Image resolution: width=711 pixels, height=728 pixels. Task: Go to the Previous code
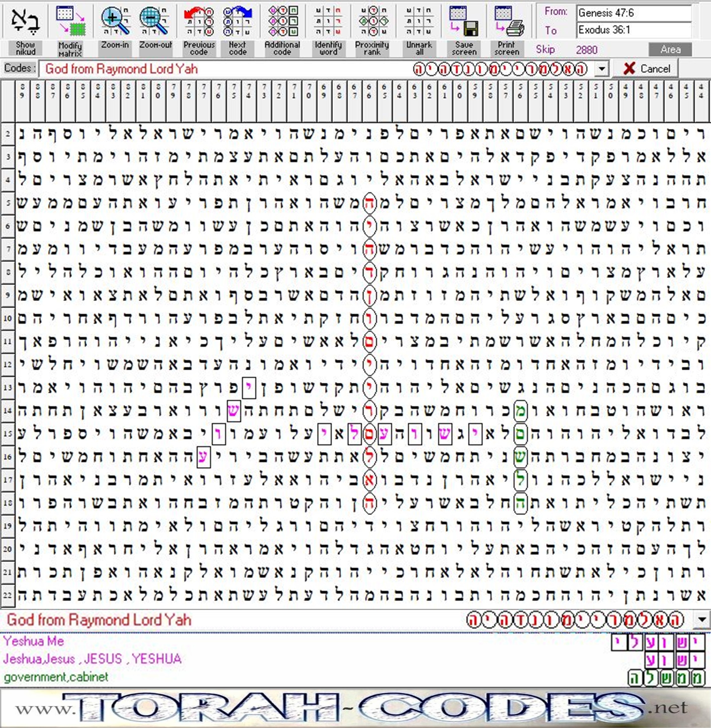[199, 21]
